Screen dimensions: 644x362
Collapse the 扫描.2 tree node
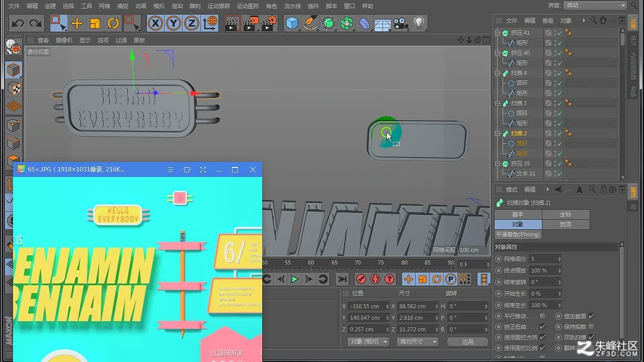coord(498,133)
